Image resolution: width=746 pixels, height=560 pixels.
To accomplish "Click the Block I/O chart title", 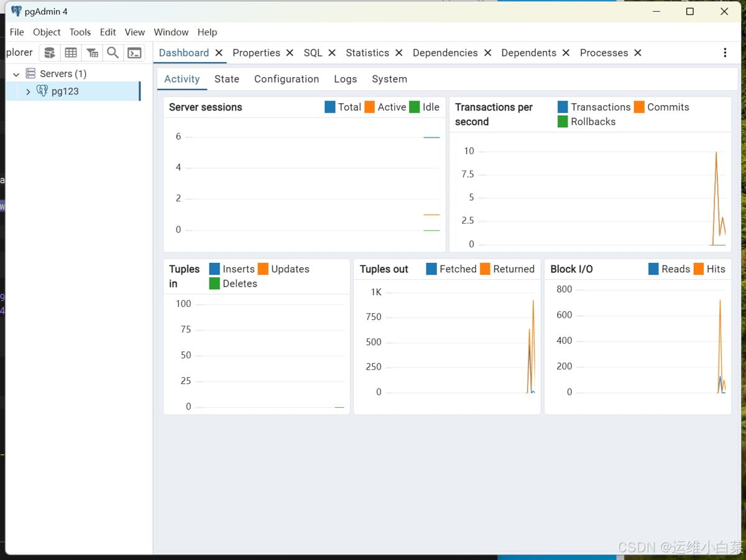I will (571, 269).
